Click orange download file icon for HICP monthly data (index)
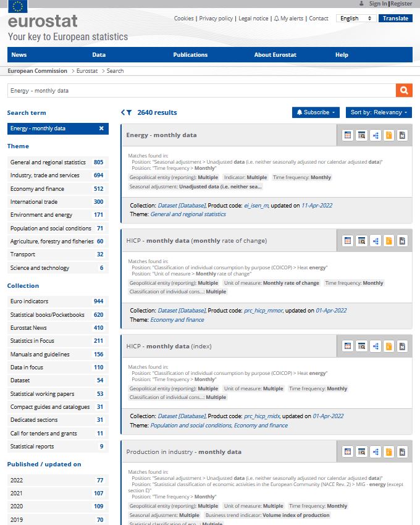The height and width of the screenshot is (525, 420). [x=388, y=346]
